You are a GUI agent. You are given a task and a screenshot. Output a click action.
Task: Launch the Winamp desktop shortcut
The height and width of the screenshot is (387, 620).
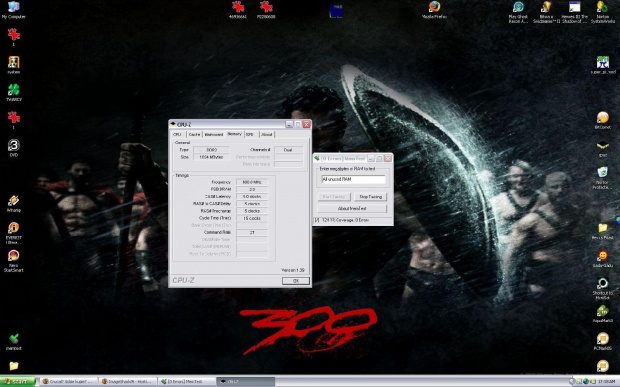pos(13,204)
